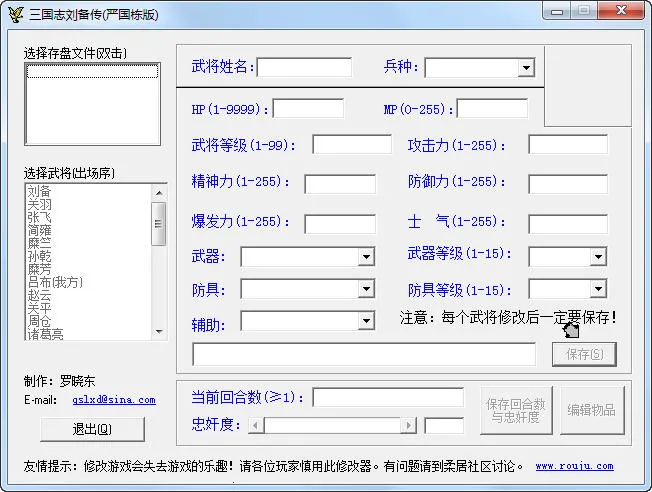The image size is (652, 492).
Task: Choose 赵云 in the general list
Action: click(x=40, y=295)
